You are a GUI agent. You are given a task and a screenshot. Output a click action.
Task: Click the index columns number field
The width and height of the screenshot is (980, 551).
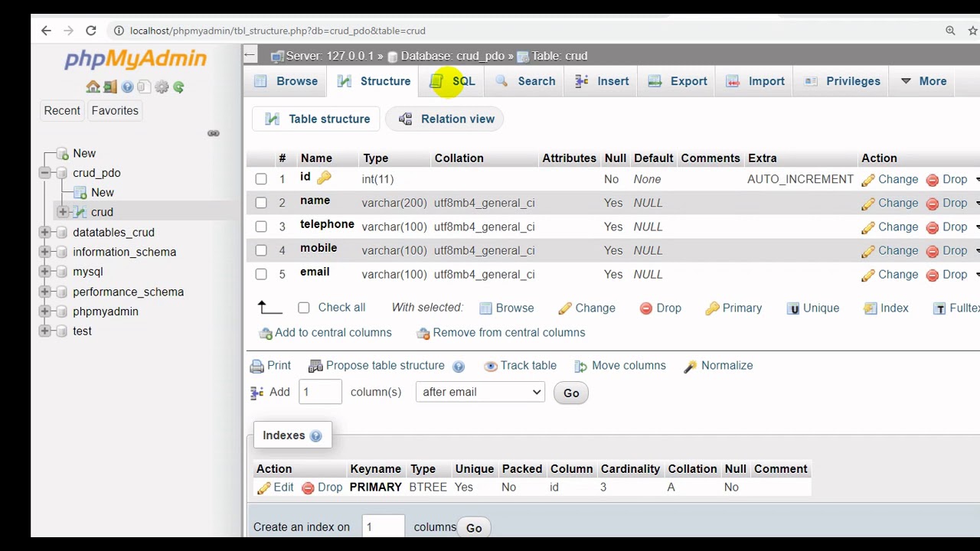(384, 527)
